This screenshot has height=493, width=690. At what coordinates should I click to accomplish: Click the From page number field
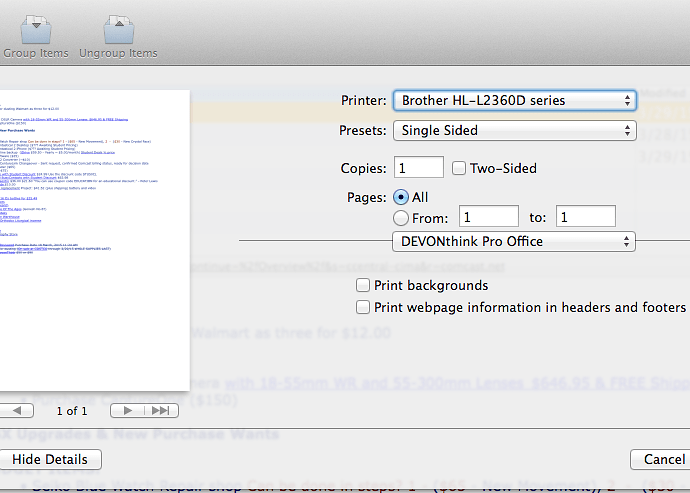[x=488, y=217]
